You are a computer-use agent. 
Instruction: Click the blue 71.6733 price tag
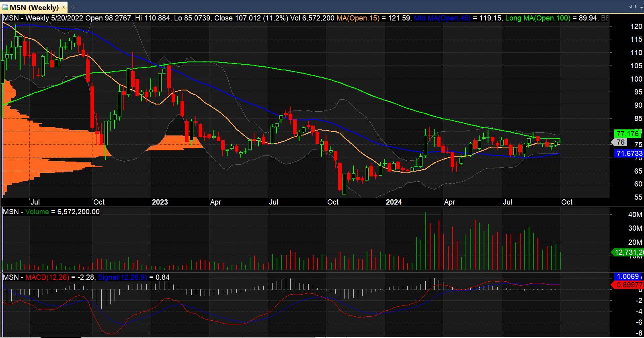pos(629,154)
